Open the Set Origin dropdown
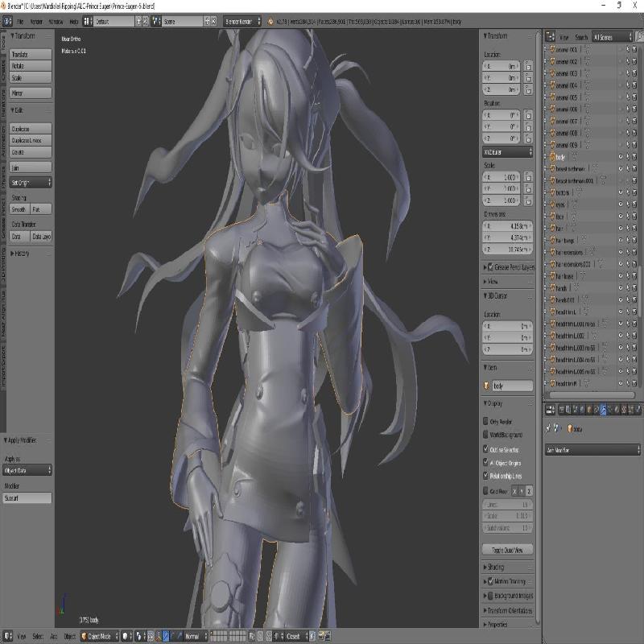This screenshot has width=644, height=644. (31, 183)
